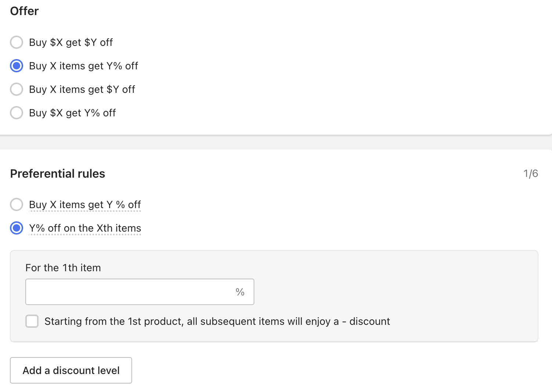Click the "Buy $X get $Y off" label text
Screen dimensions: 552x392
(71, 42)
